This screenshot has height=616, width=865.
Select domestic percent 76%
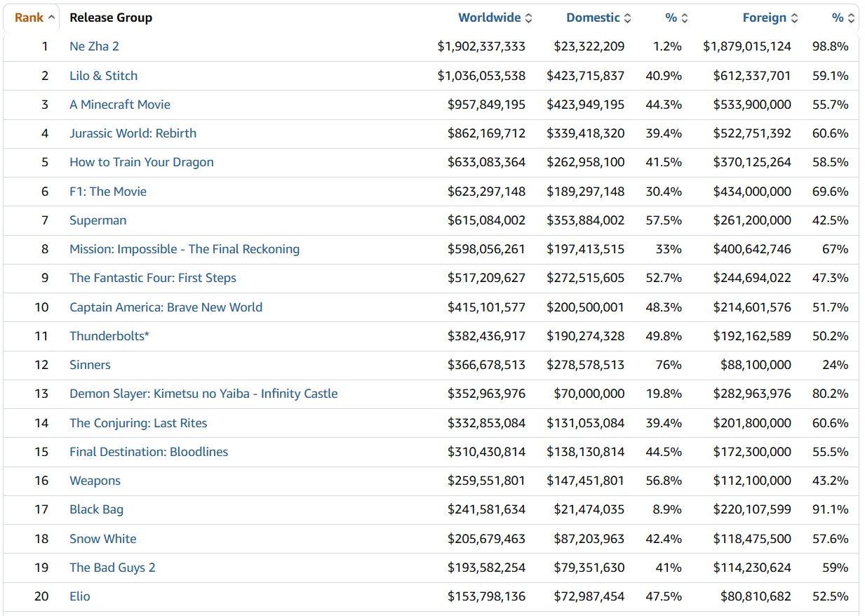pos(669,365)
